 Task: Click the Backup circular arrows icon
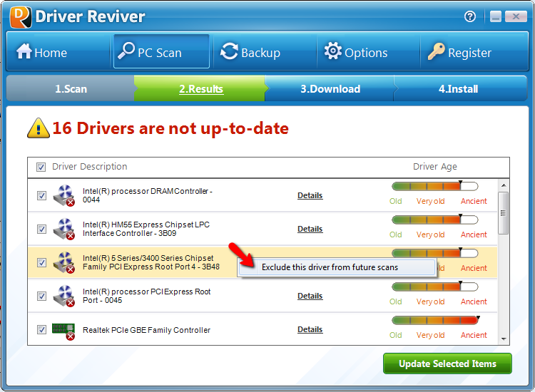[229, 52]
